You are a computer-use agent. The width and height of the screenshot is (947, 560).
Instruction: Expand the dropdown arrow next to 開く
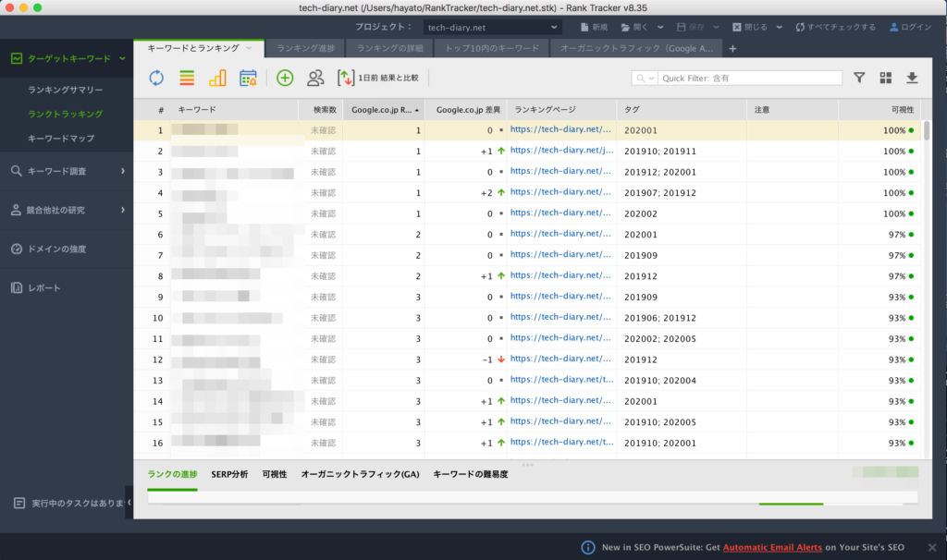(x=660, y=27)
